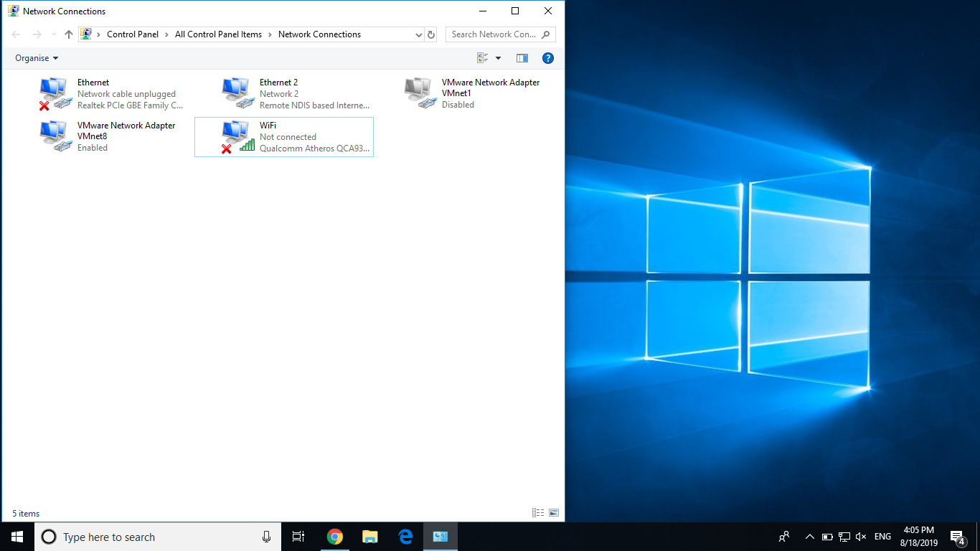980x551 pixels.
Task: Go up one level to Control Panel items
Action: (69, 34)
